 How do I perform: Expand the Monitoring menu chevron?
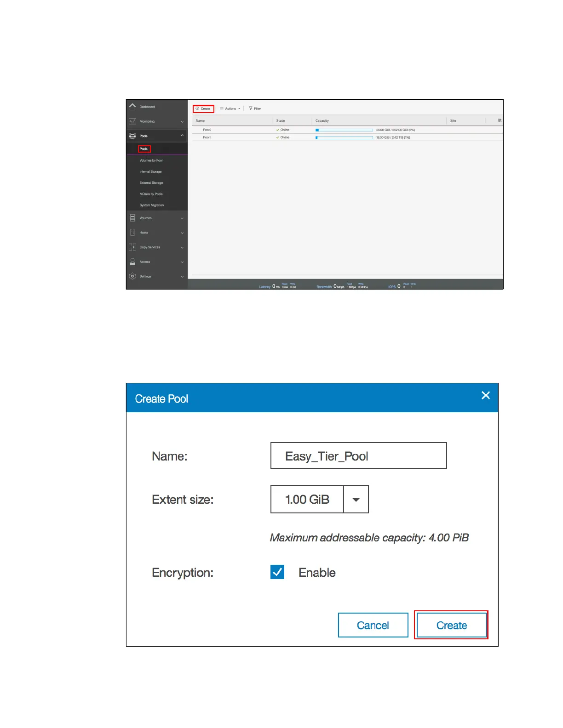point(182,122)
